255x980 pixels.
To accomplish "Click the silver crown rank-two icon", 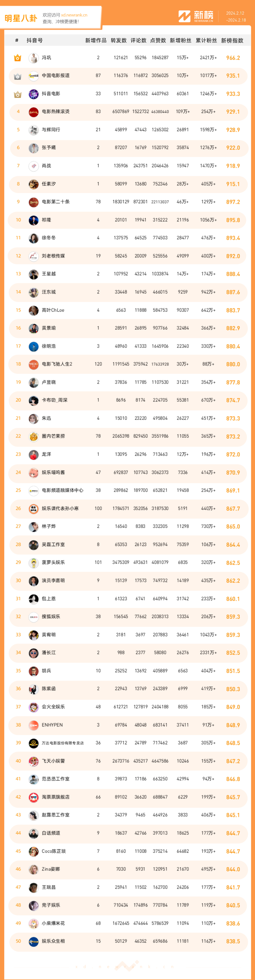I will click(17, 76).
